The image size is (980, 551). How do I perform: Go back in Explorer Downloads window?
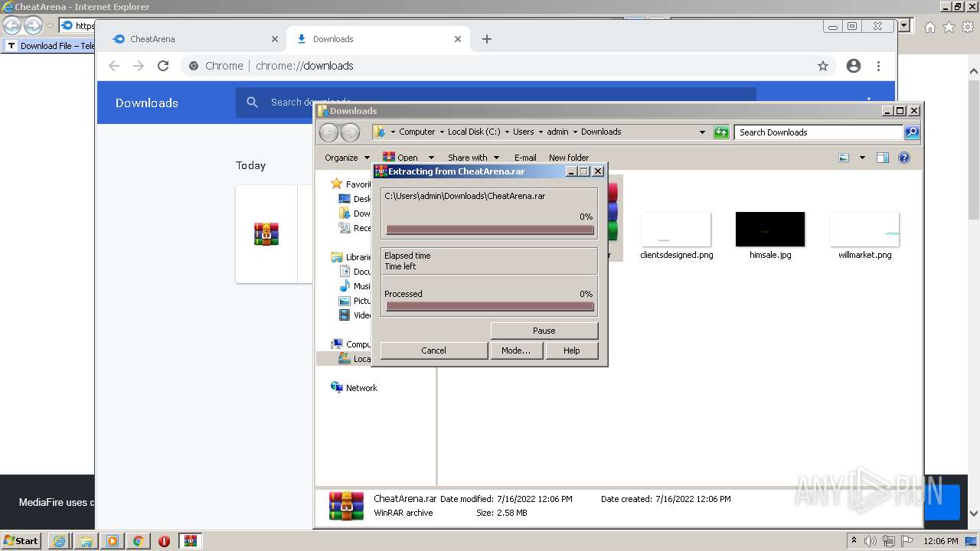click(328, 132)
